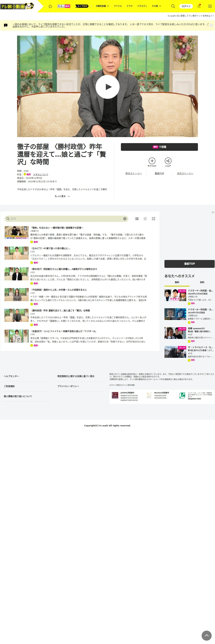Viewport: 215px width, 644px height.
Task: Switch to compact list view
Action: point(145,219)
